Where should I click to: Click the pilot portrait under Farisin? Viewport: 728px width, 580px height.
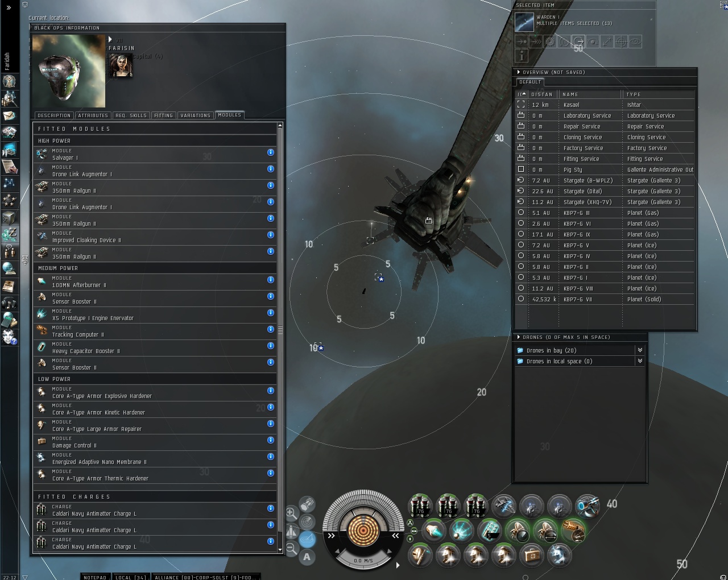tap(121, 65)
